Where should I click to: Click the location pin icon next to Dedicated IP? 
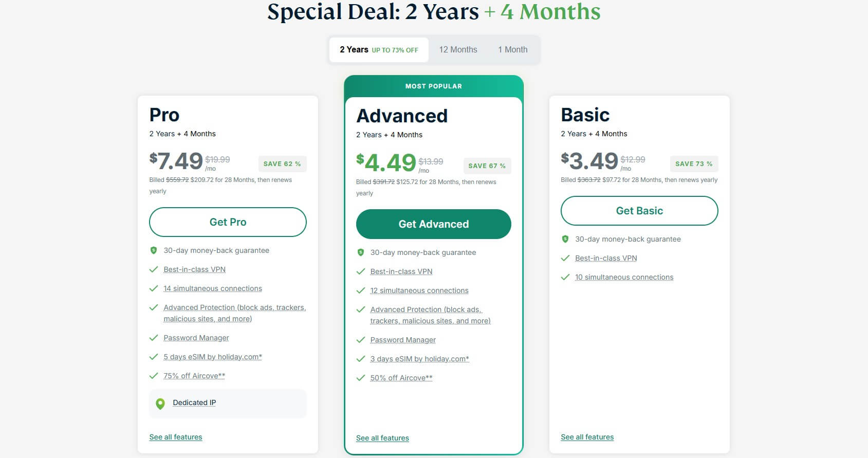(161, 403)
